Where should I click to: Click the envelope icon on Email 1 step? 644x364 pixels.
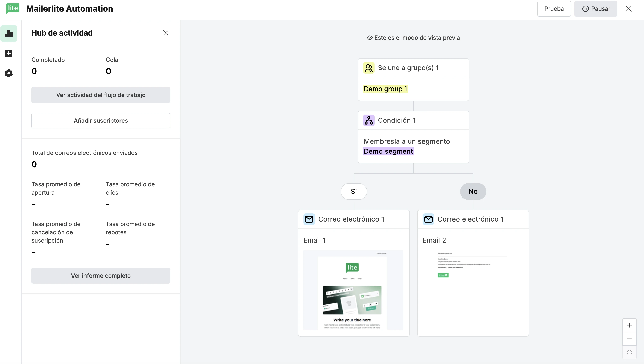pos(309,219)
